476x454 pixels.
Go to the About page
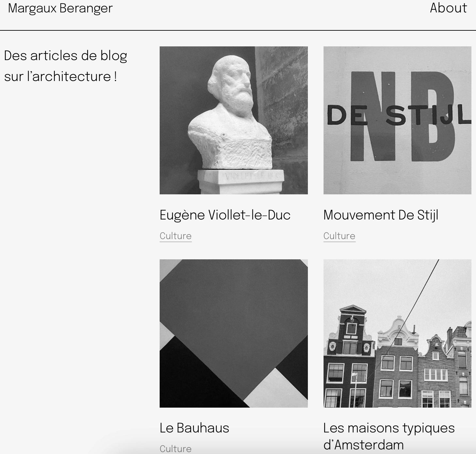(x=448, y=8)
